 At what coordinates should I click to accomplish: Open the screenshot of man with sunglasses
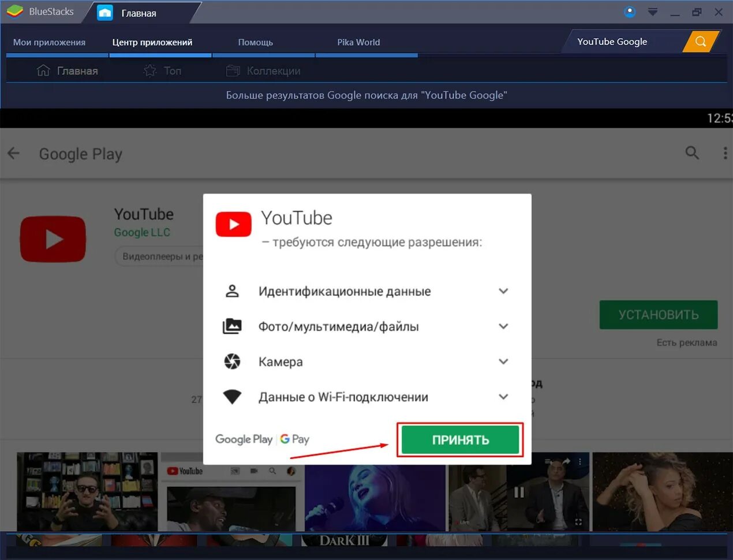87,492
